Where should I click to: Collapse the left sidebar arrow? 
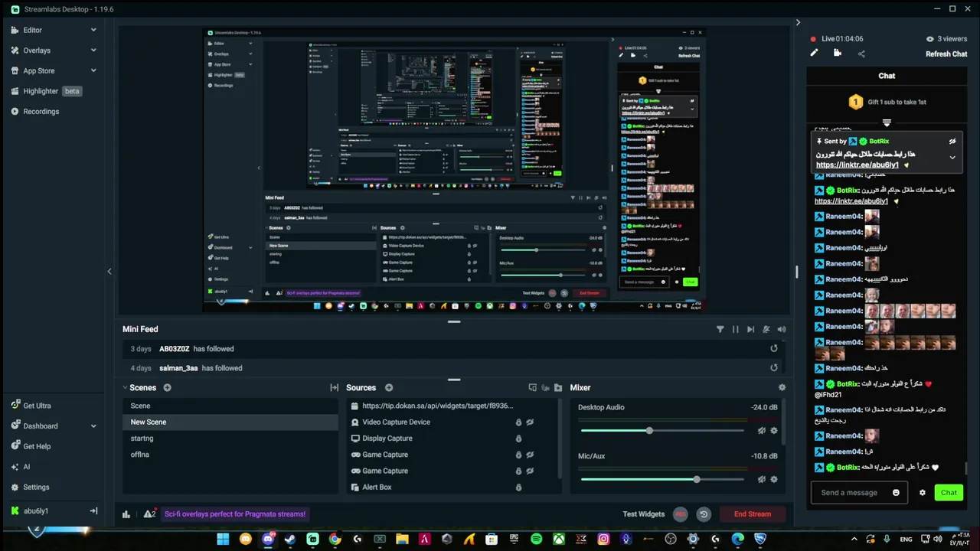tap(109, 271)
